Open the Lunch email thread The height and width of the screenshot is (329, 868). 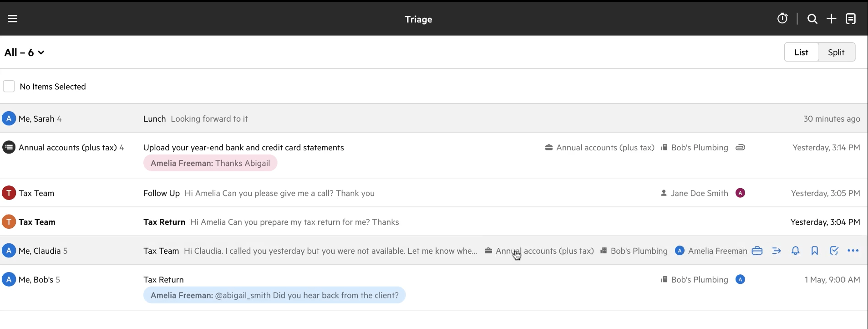coord(434,118)
